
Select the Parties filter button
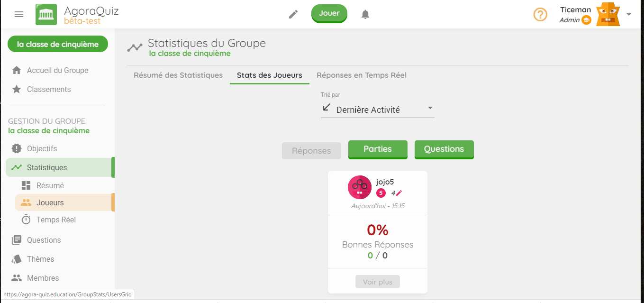tap(378, 149)
